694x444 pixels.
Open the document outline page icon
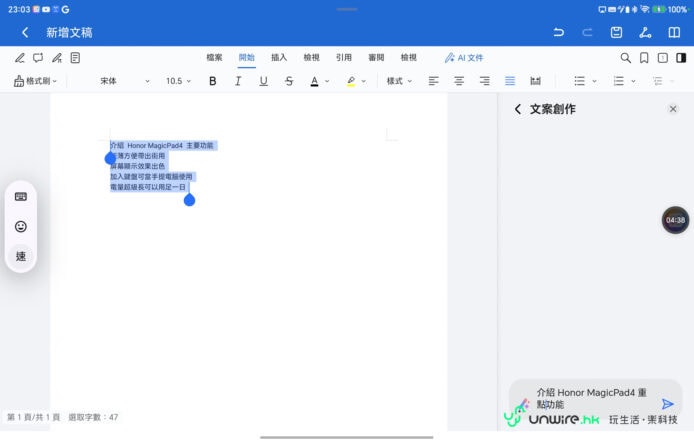75,58
